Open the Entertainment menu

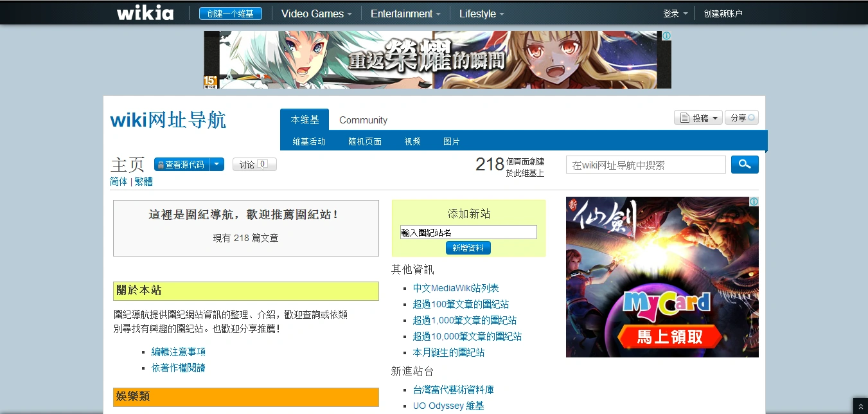click(404, 13)
